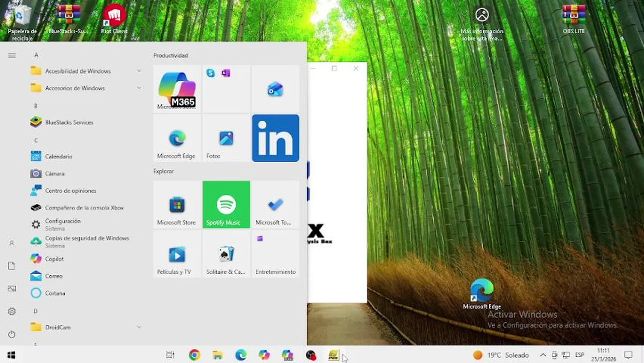Jump to letter C section header
Image resolution: width=644 pixels, height=363 pixels.
36,140
